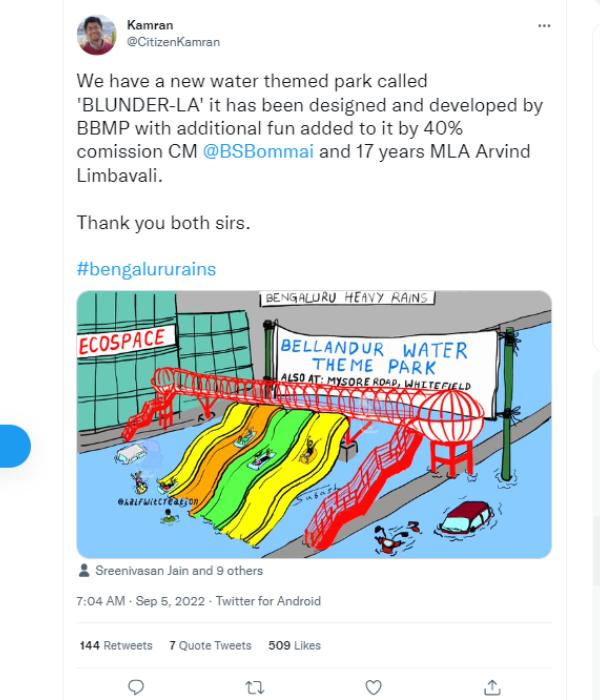Image resolution: width=600 pixels, height=700 pixels.
Task: Click the retweet arrows icon
Action: coord(255,687)
